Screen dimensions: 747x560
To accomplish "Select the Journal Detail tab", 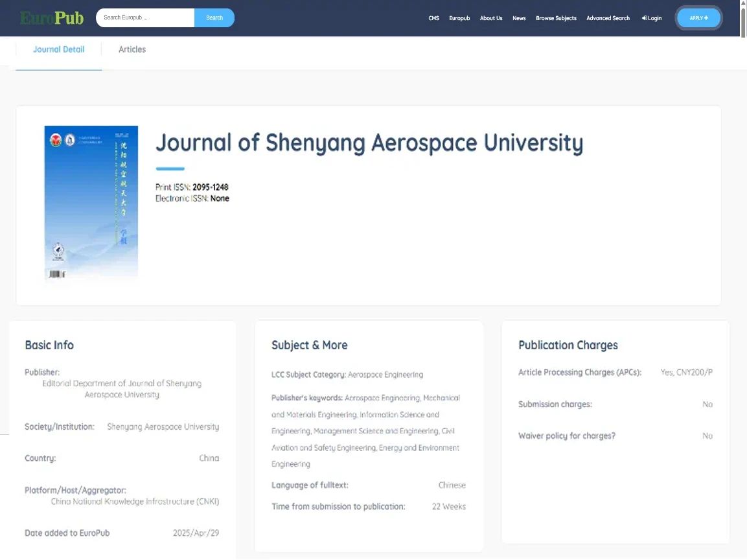I will coord(59,49).
